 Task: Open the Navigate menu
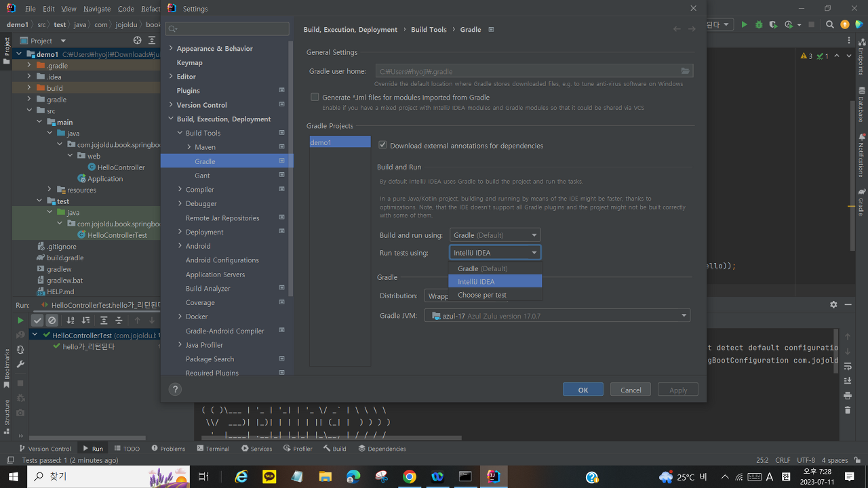97,9
